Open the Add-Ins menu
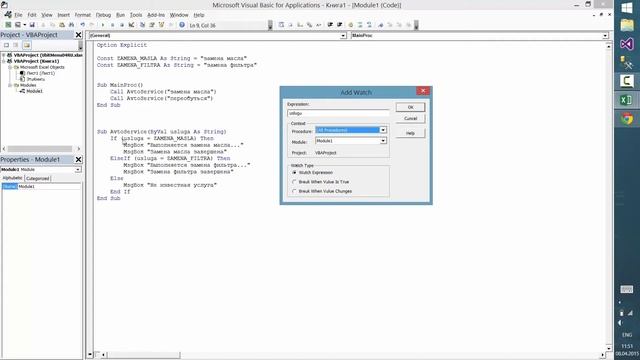This screenshot has width=640, height=360. click(x=156, y=15)
